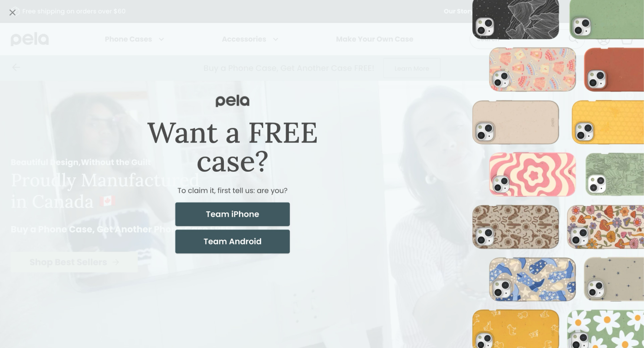Viewport: 644px width, 348px height.
Task: Choose Team Android
Action: click(232, 242)
